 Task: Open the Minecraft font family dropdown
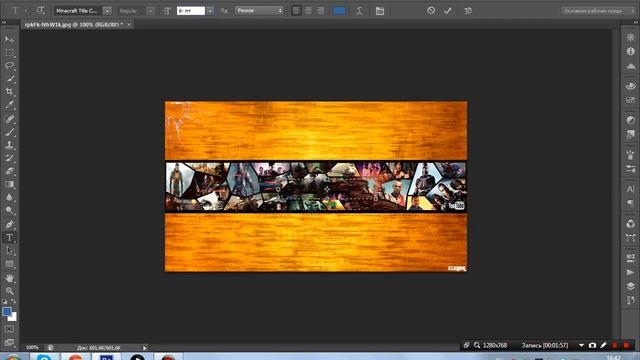click(107, 11)
